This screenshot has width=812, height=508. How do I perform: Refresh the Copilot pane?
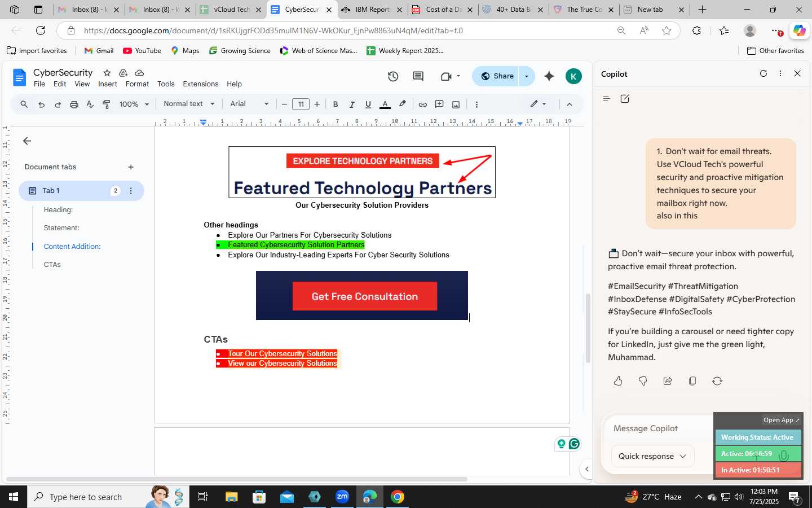click(x=764, y=73)
